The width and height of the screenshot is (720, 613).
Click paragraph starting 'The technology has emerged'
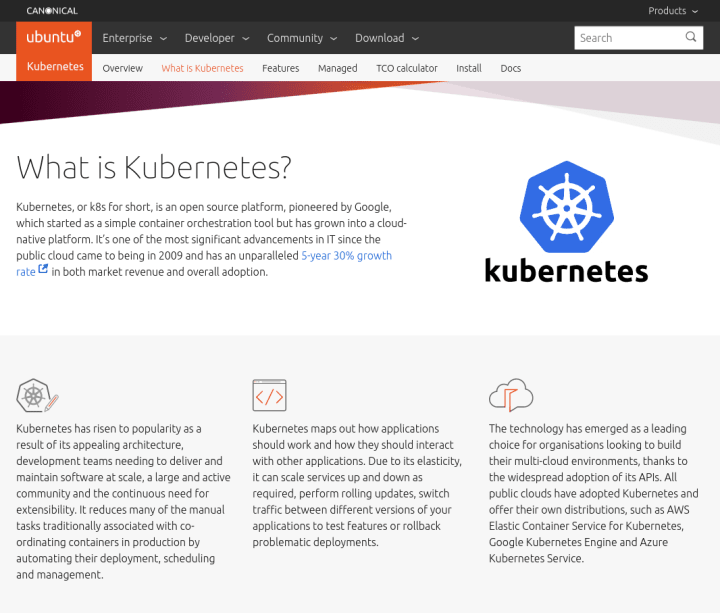tap(593, 494)
